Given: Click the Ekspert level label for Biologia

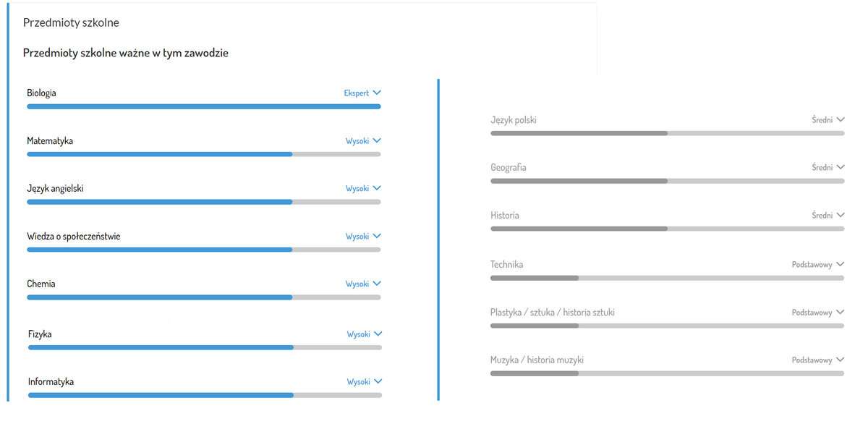Looking at the screenshot, I should point(356,93).
